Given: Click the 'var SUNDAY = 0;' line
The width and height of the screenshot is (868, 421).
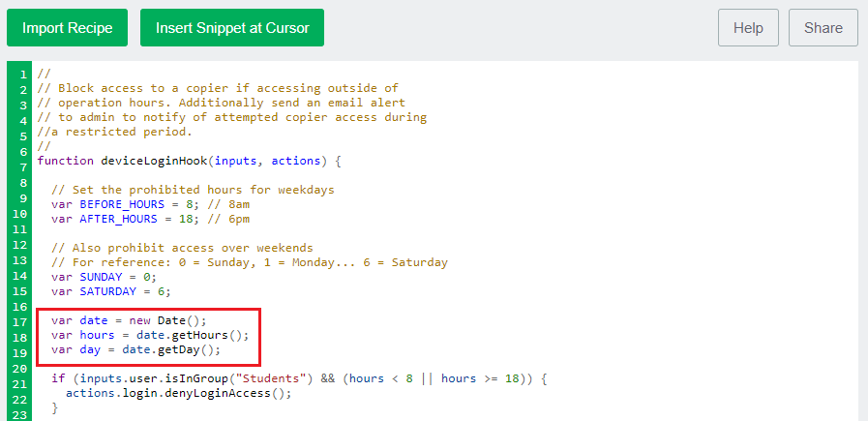Looking at the screenshot, I should (x=105, y=277).
